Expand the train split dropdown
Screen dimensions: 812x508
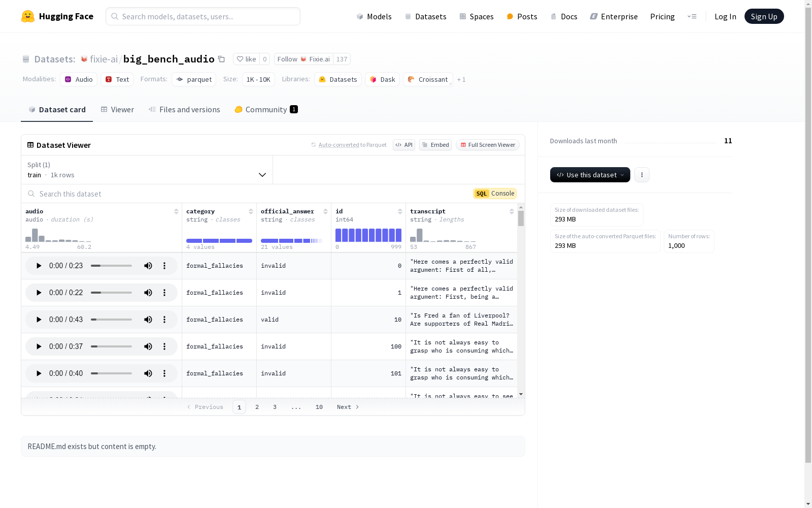[x=147, y=170]
